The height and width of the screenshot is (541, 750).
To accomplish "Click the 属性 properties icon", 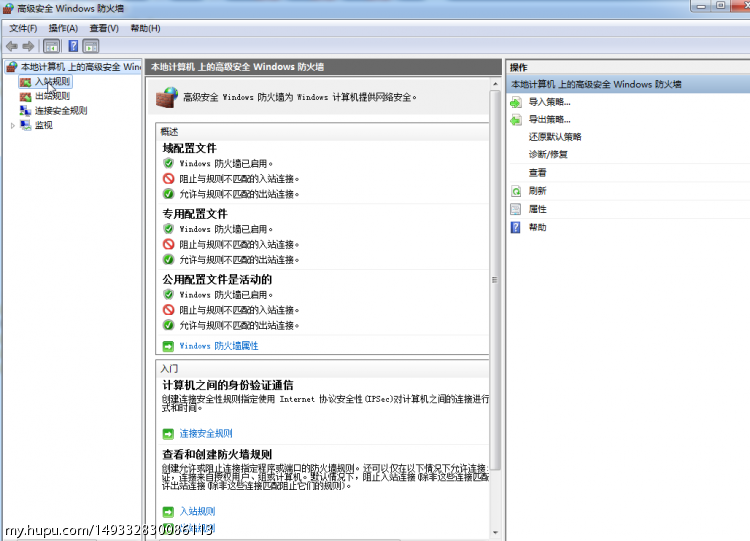I will tap(516, 209).
